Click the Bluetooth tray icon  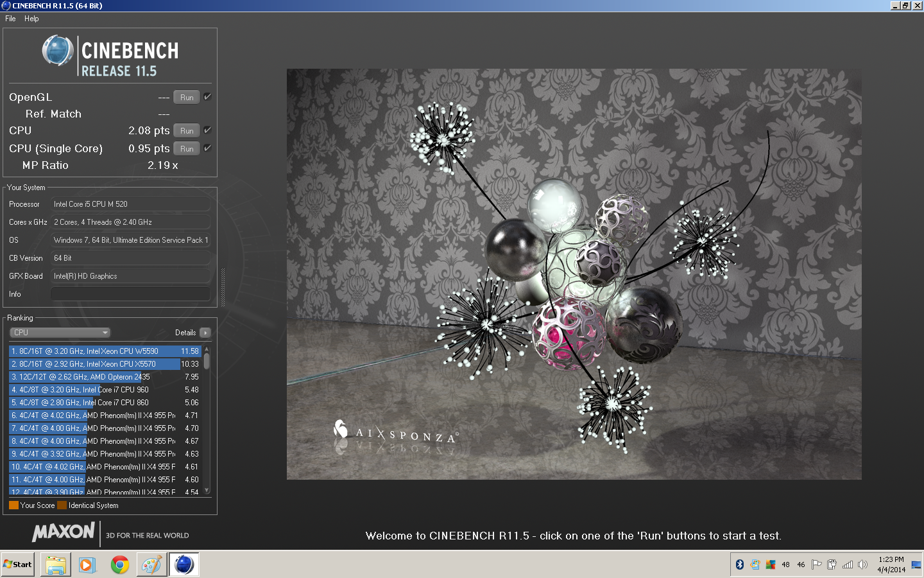739,565
